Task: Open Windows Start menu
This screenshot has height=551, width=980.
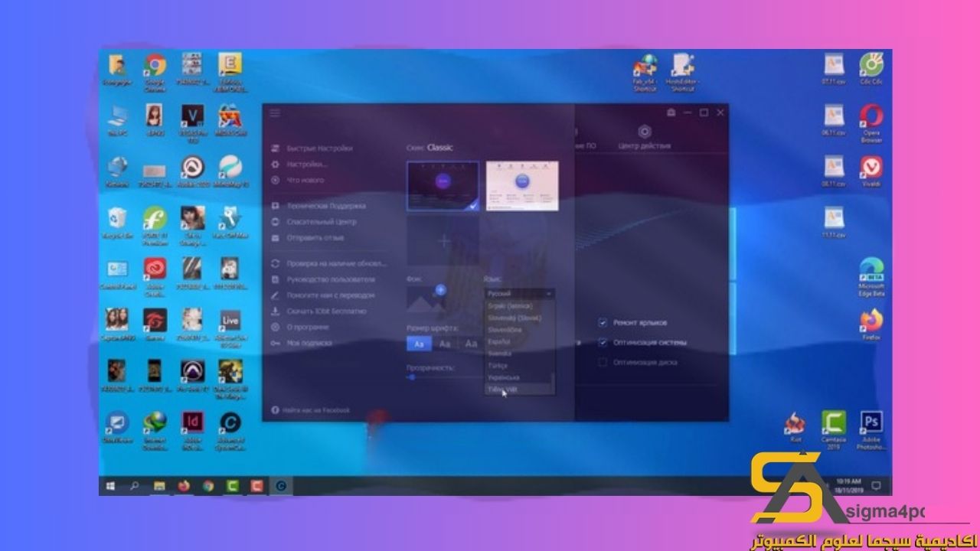Action: point(111,485)
